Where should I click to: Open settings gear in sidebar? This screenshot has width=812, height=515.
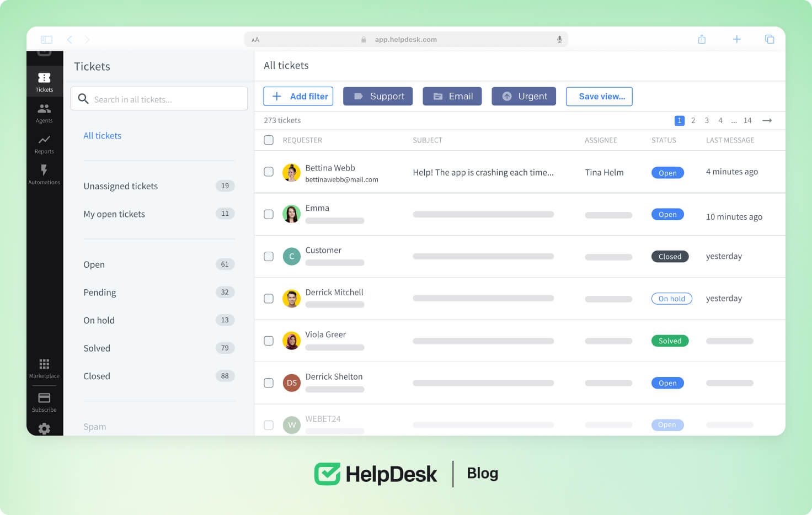(x=44, y=428)
